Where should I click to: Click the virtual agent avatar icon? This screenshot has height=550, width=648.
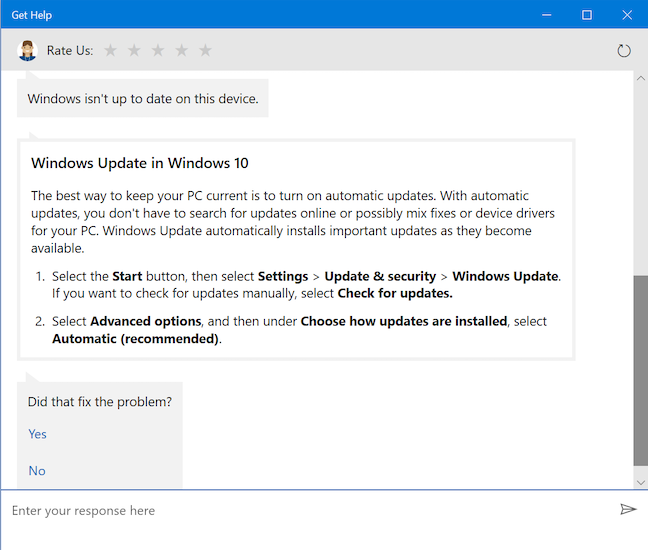point(27,50)
